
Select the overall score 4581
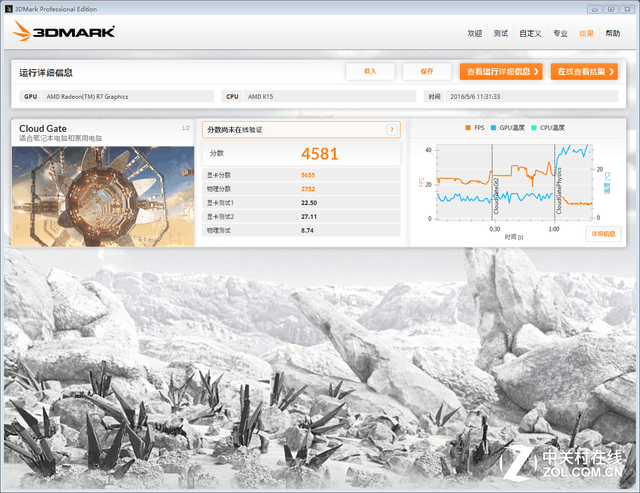320,154
